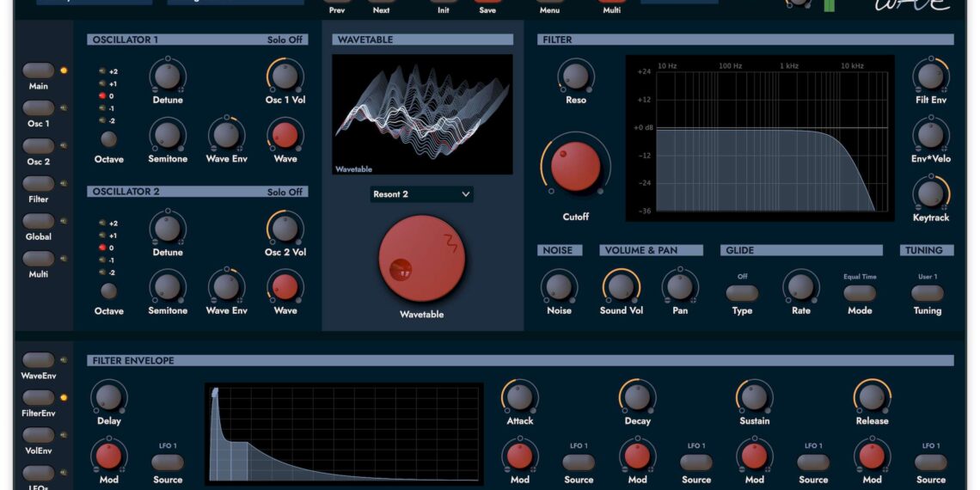
Task: Click the User 1 Tuning button
Action: tap(927, 293)
